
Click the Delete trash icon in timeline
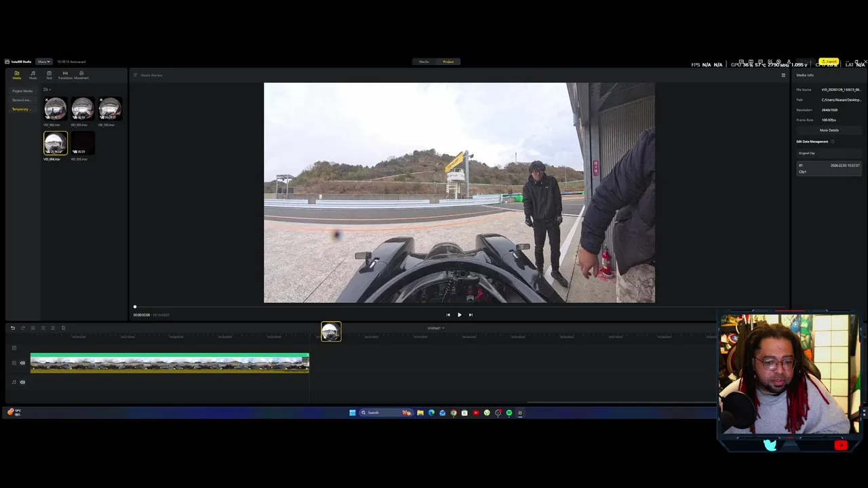[x=63, y=328]
